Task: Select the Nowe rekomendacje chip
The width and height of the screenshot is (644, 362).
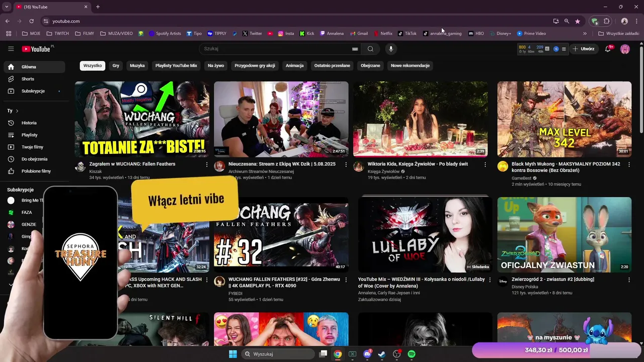Action: point(410,65)
